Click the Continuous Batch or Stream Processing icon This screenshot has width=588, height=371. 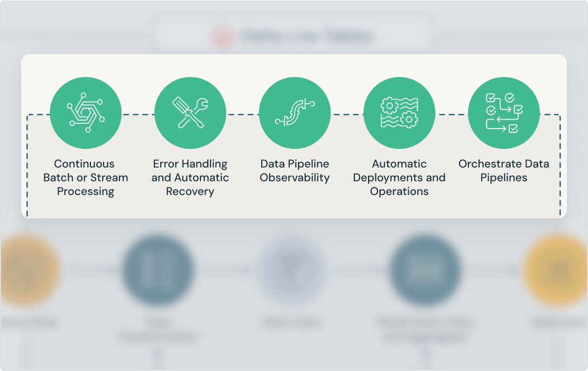(86, 113)
